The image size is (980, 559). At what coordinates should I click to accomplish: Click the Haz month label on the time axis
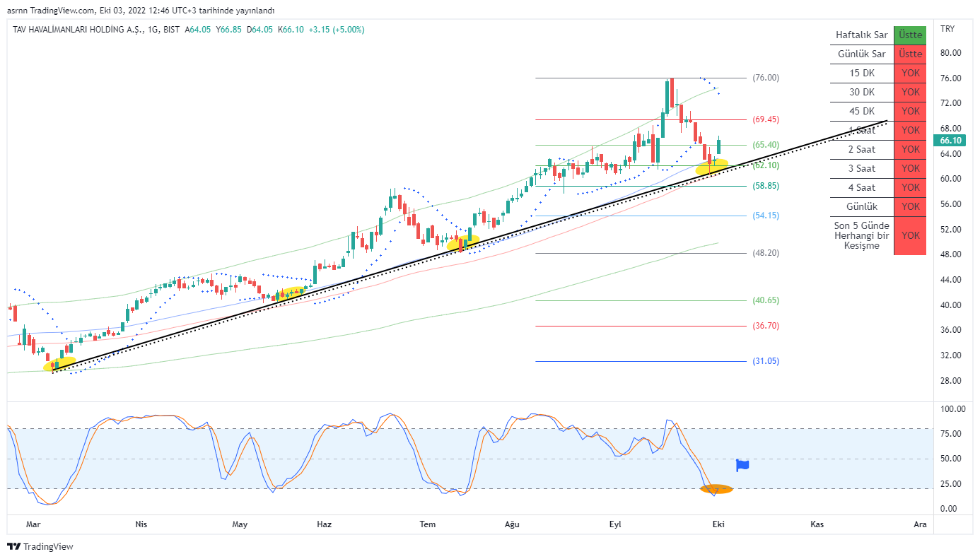pos(325,524)
